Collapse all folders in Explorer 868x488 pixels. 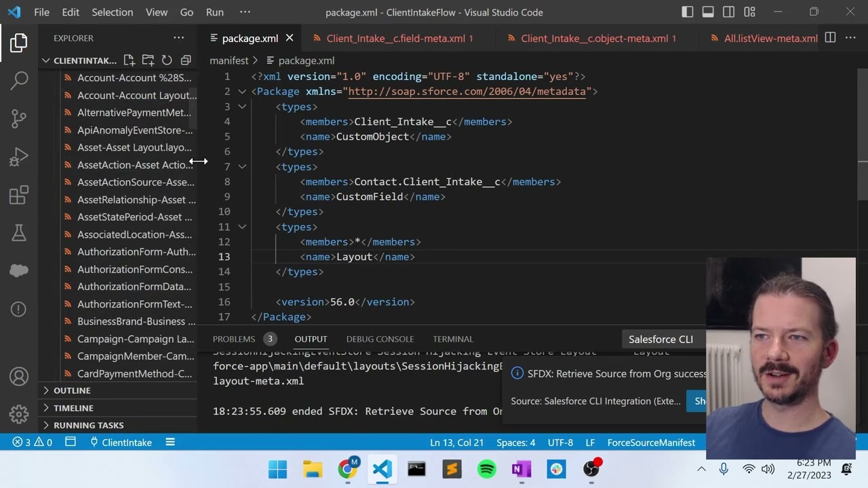186,60
